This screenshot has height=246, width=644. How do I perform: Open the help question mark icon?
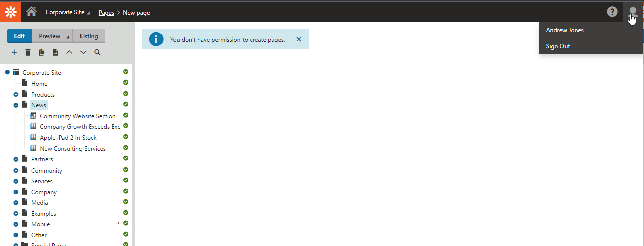coord(612,12)
